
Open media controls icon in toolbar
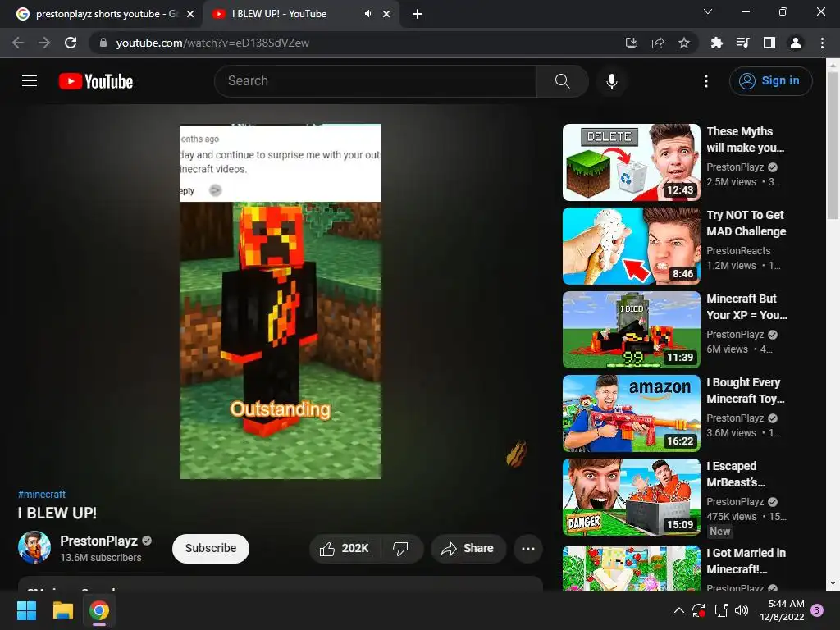tap(743, 43)
